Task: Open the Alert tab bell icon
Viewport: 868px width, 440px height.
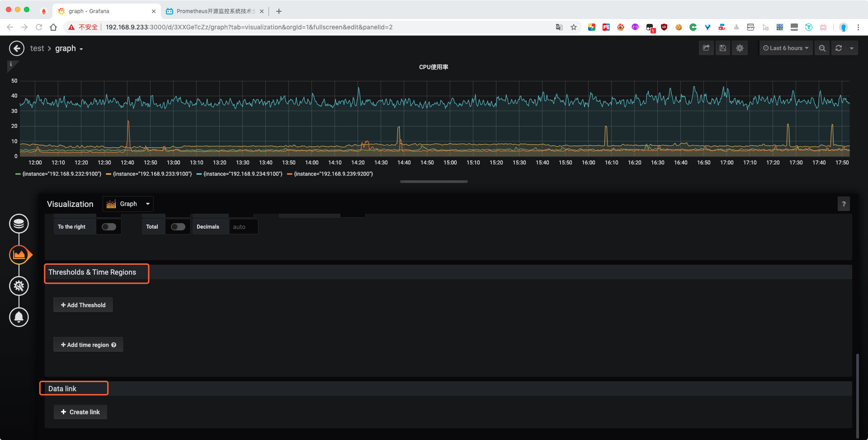Action: (19, 317)
